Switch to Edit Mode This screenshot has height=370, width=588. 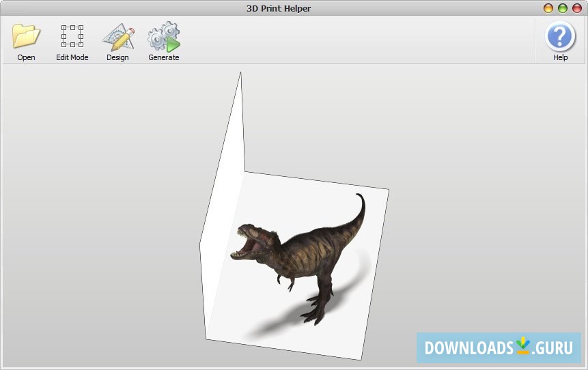[x=72, y=41]
